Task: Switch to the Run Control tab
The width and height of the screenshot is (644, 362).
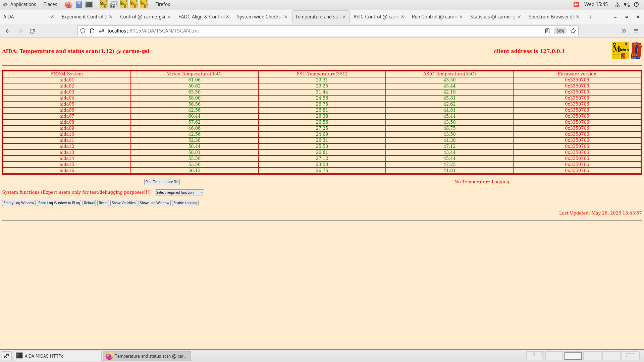Action: pos(434,16)
